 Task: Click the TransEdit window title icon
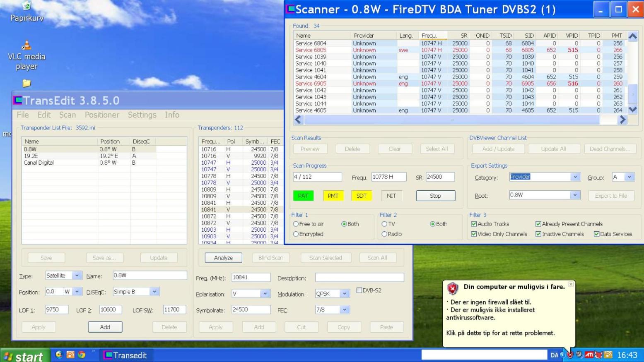point(17,101)
